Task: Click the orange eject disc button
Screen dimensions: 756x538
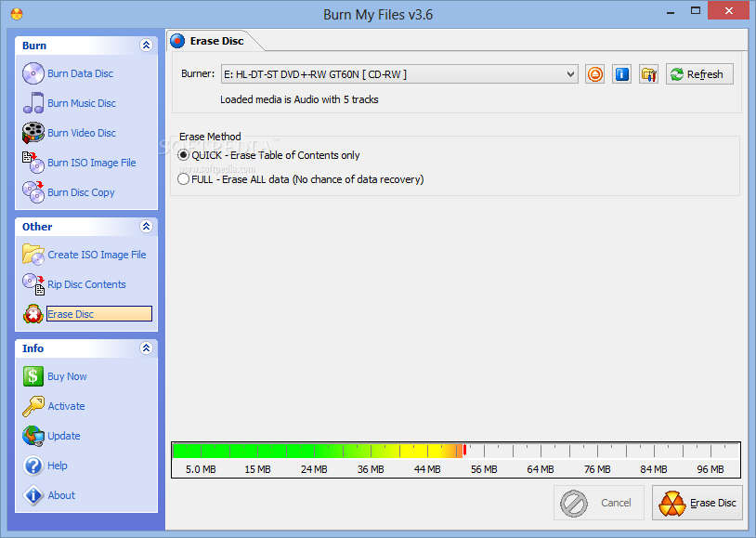Action: 594,74
